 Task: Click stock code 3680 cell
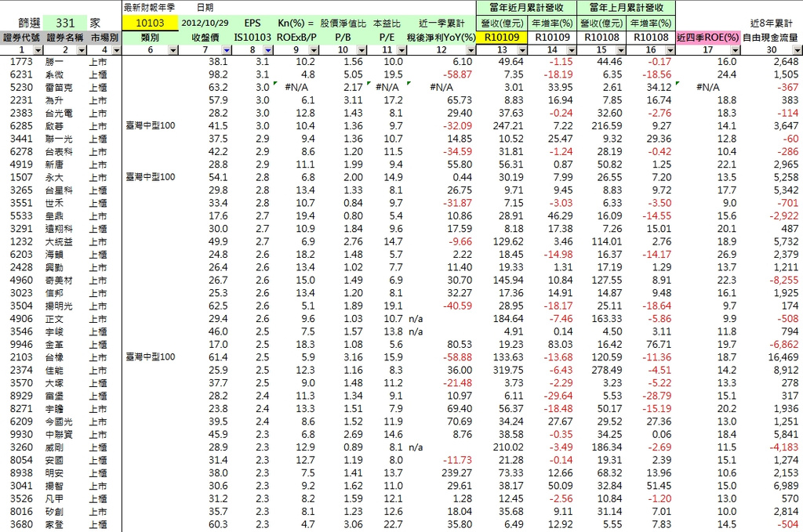(x=21, y=524)
